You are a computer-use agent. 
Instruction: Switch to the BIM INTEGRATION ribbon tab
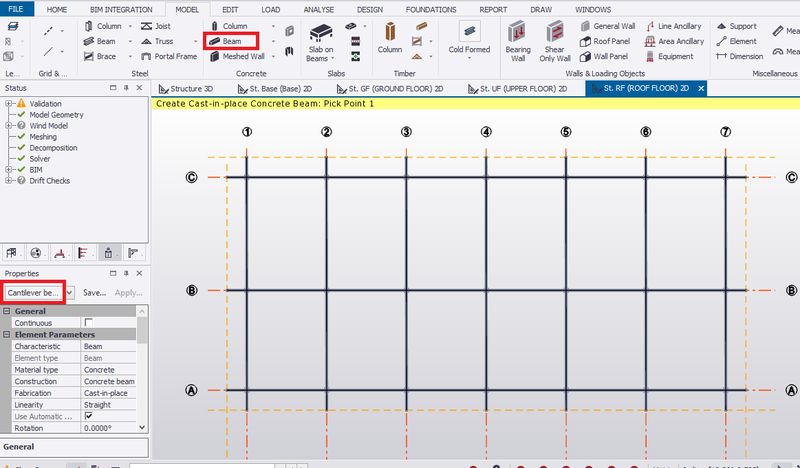coord(121,10)
